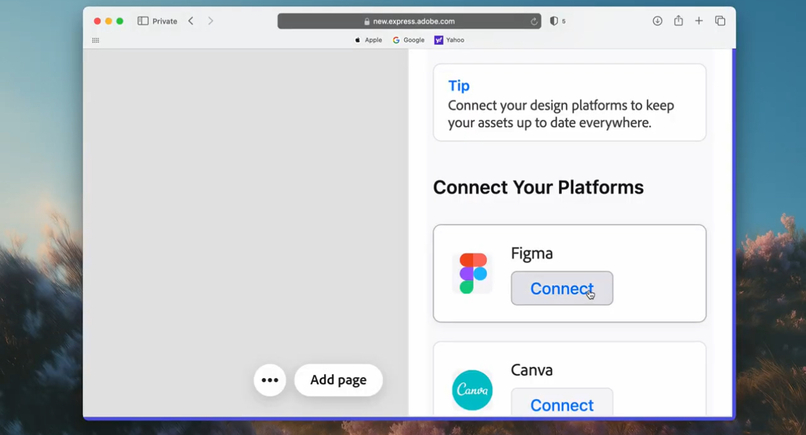This screenshot has height=435, width=806.
Task: Open the Share icon in Safari
Action: point(679,21)
